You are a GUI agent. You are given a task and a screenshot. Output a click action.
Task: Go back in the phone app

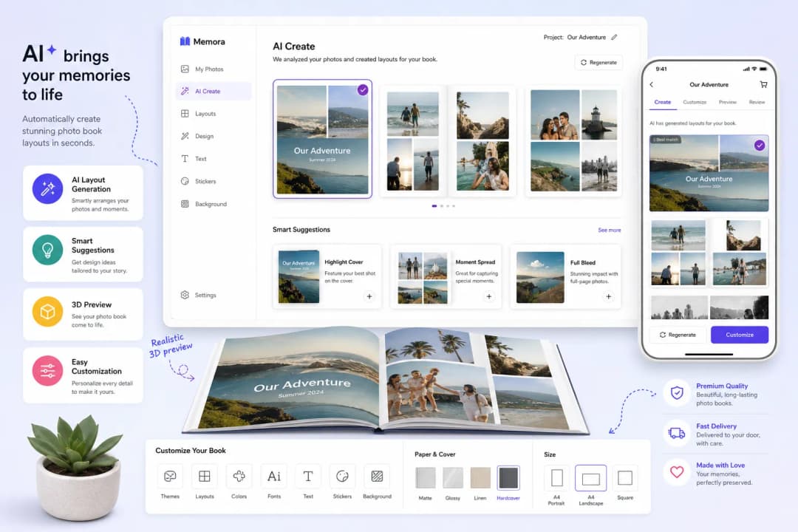point(652,84)
